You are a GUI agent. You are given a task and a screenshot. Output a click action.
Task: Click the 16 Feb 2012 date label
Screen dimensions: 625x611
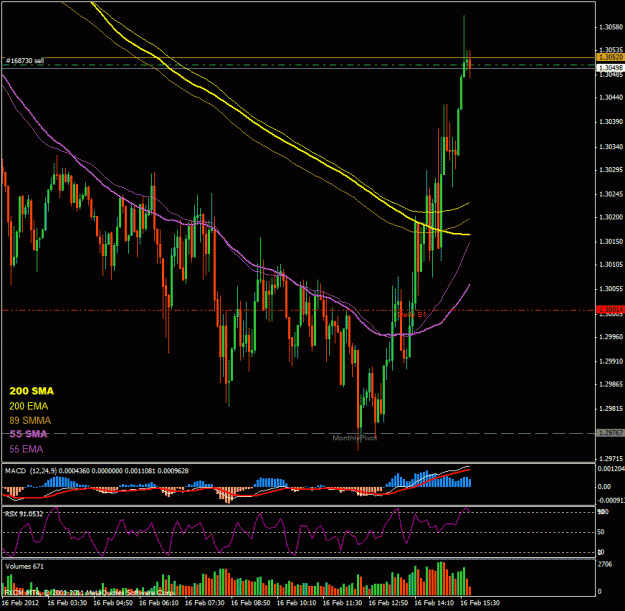(x=21, y=603)
